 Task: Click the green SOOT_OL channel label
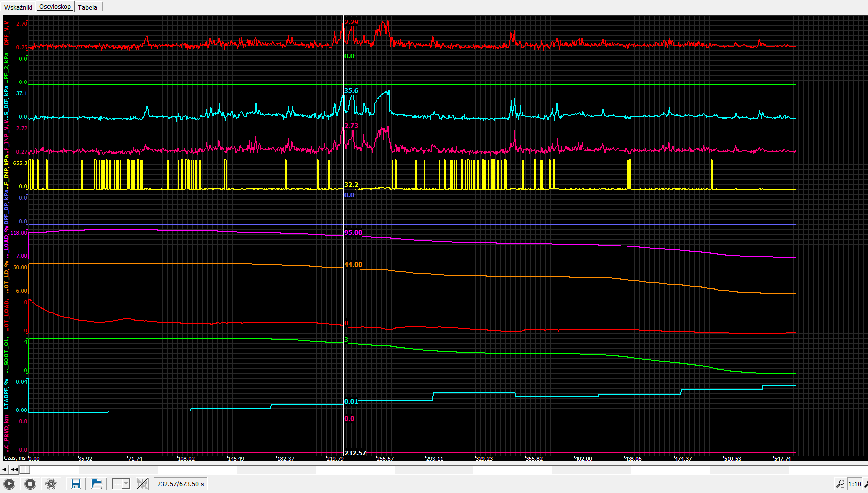point(7,356)
